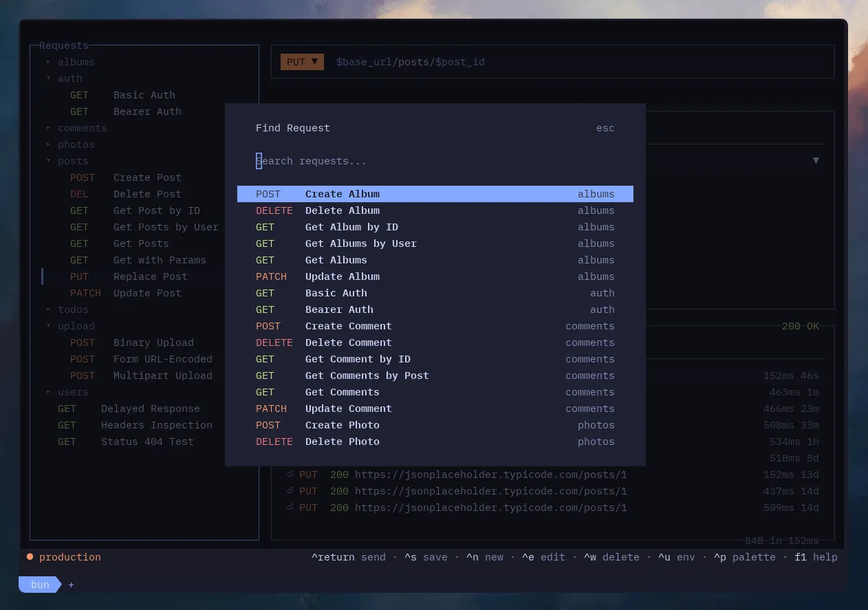Viewport: 868px width, 610px height.
Task: Close Find Request with esc label
Action: pyautogui.click(x=605, y=128)
